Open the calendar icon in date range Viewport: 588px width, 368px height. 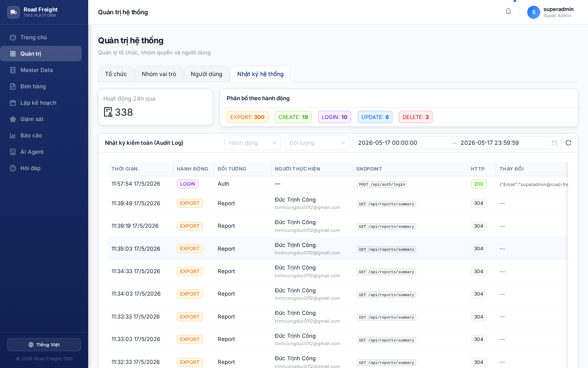pyautogui.click(x=555, y=143)
